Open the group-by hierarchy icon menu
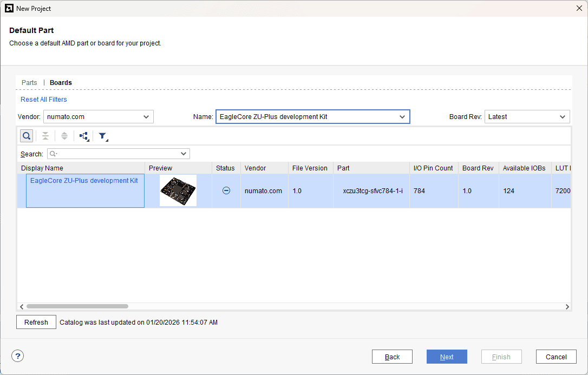This screenshot has width=588, height=375. click(x=84, y=136)
